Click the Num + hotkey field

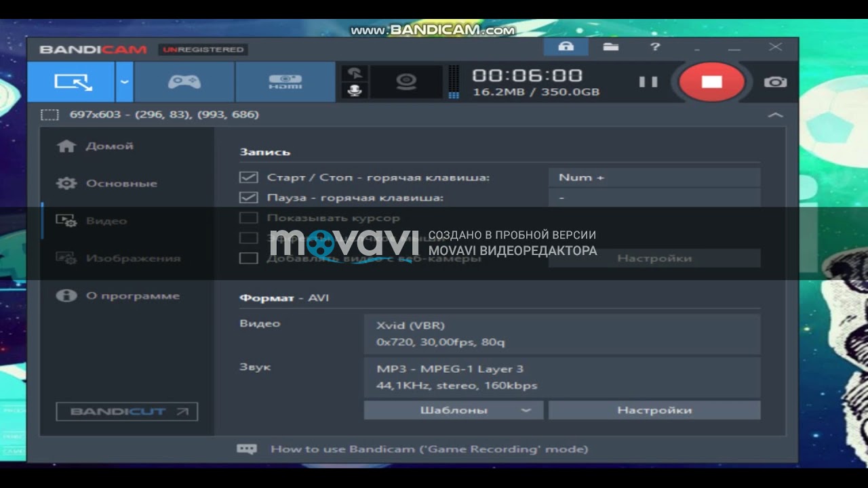point(654,178)
